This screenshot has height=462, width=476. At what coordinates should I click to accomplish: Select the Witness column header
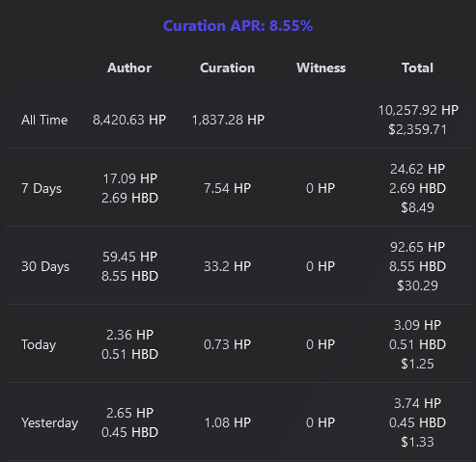[x=322, y=68]
